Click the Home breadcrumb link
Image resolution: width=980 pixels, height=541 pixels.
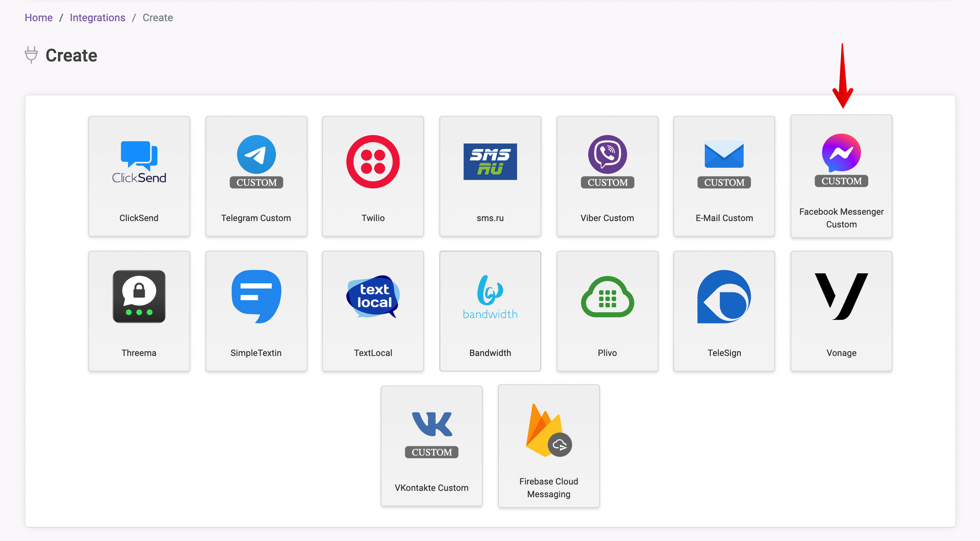(39, 18)
